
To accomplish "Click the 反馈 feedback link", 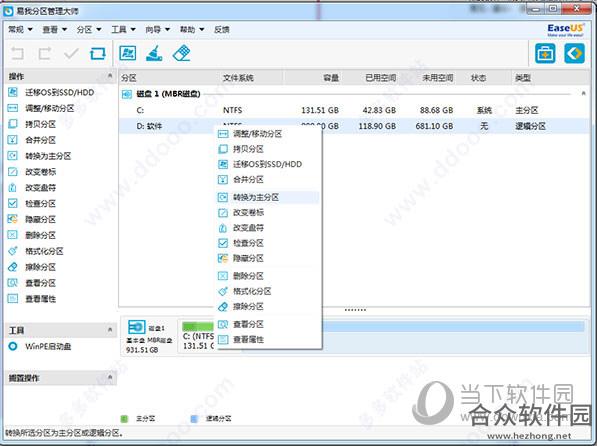I will coord(222,29).
